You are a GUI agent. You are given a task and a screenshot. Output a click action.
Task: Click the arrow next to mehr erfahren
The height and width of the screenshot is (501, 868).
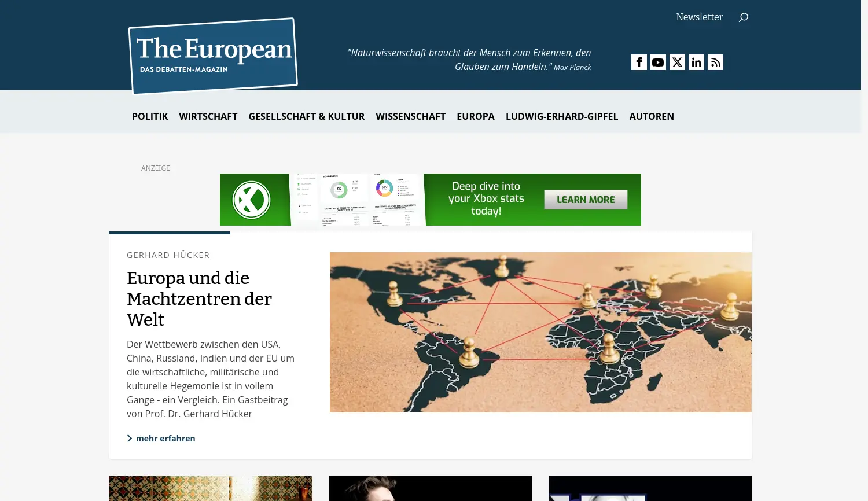click(x=130, y=438)
